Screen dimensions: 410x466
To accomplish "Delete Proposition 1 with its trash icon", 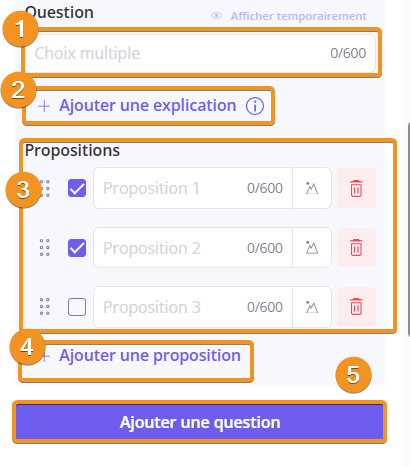I will click(356, 188).
